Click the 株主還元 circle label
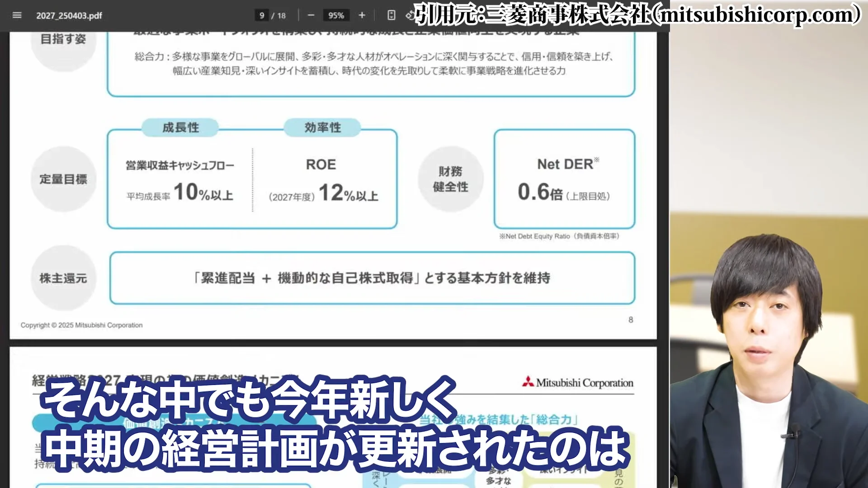This screenshot has width=868, height=488. [63, 278]
